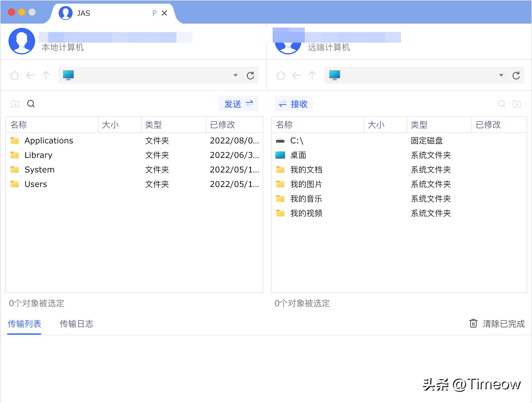Switch to the 传输列表 tab

tap(24, 324)
